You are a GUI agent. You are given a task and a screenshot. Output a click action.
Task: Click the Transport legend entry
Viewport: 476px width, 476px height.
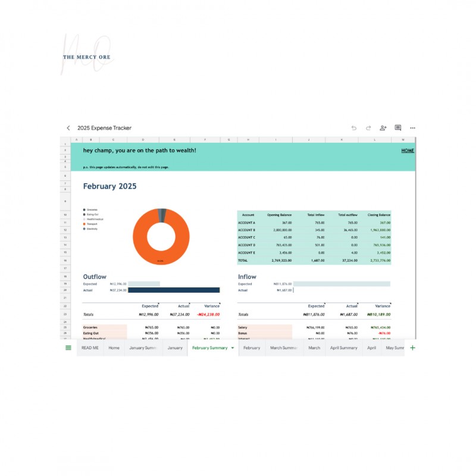coord(90,224)
